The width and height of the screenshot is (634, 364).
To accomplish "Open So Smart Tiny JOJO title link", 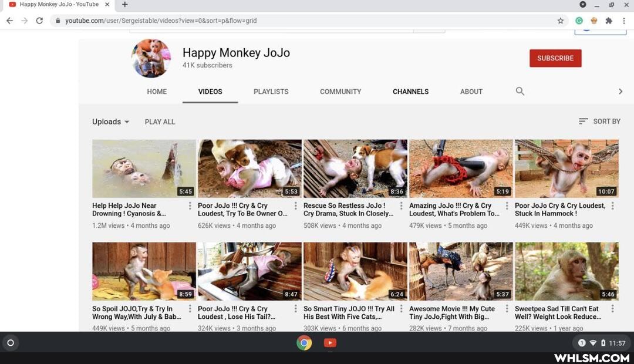I will point(349,313).
